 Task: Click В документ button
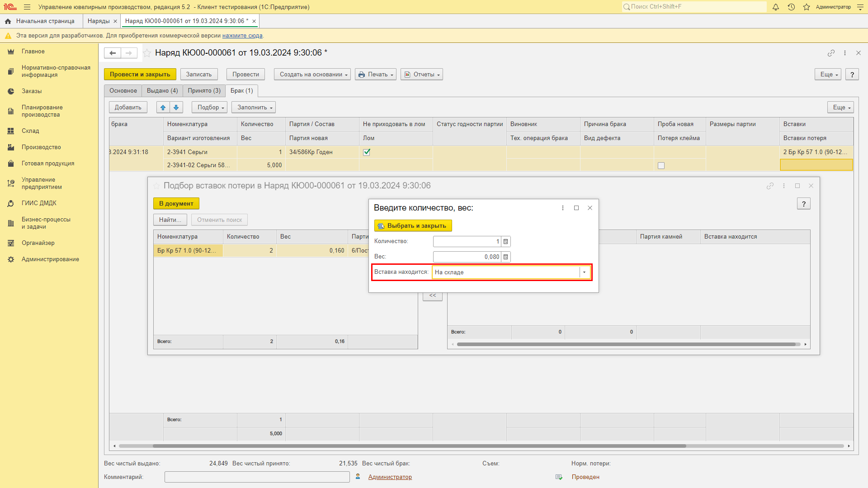pyautogui.click(x=176, y=204)
